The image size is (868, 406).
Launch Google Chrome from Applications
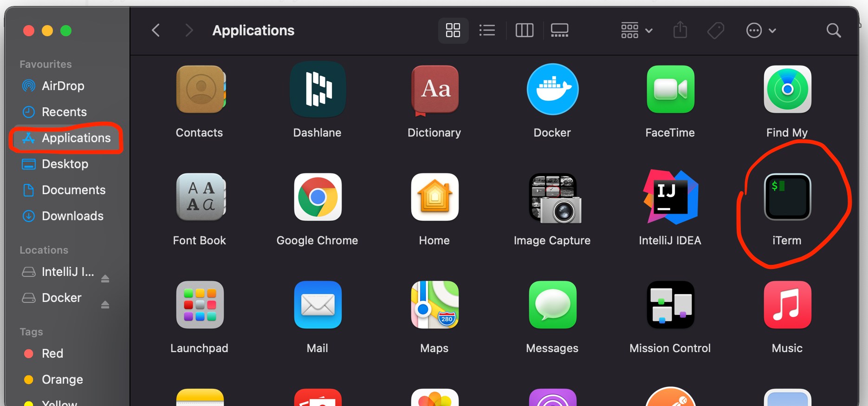pos(318,197)
